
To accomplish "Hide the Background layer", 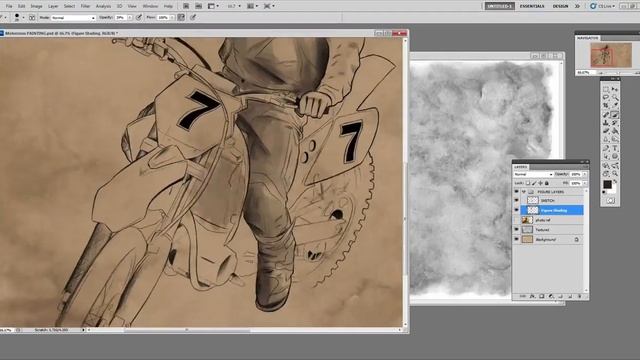I will (517, 240).
